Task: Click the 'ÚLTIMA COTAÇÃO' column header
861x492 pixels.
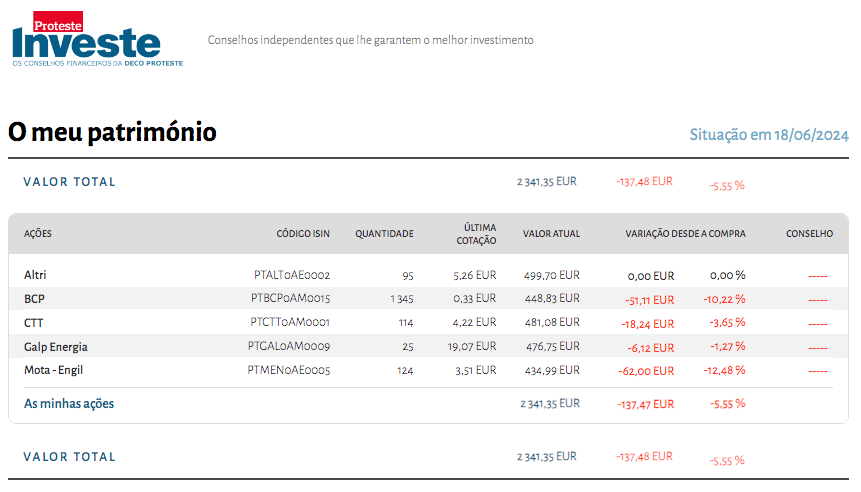Action: (x=477, y=234)
